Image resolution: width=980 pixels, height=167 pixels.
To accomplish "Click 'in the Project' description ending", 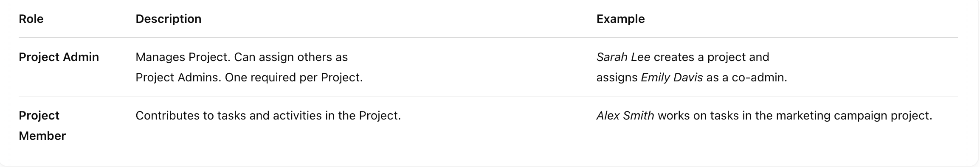I will 363,116.
